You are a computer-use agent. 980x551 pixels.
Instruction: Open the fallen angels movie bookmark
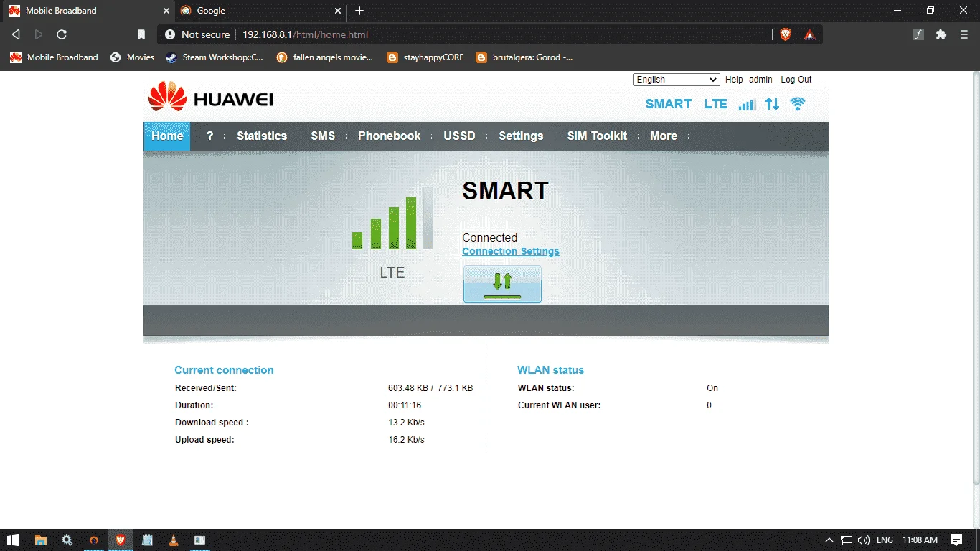325,57
